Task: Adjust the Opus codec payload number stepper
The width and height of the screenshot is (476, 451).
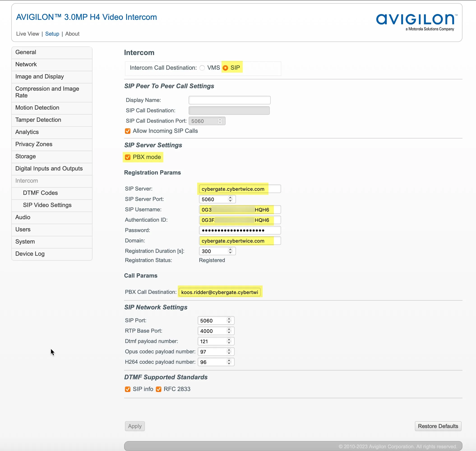Action: pos(229,352)
